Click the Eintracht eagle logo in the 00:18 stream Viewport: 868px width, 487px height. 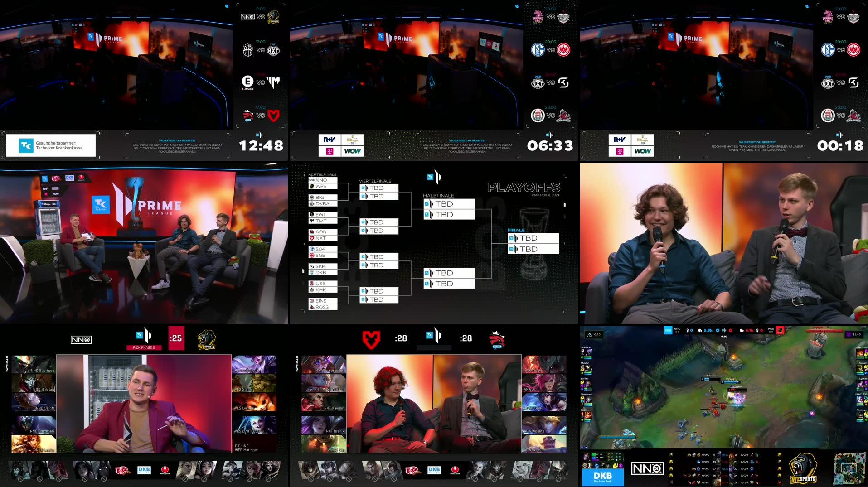click(x=853, y=50)
